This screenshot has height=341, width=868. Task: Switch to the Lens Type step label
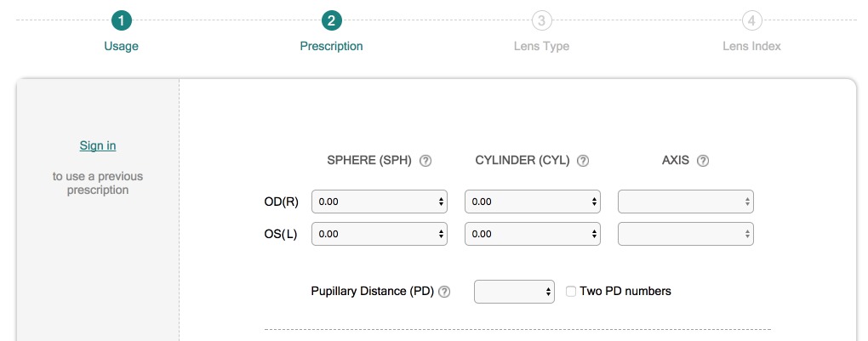[x=541, y=46]
